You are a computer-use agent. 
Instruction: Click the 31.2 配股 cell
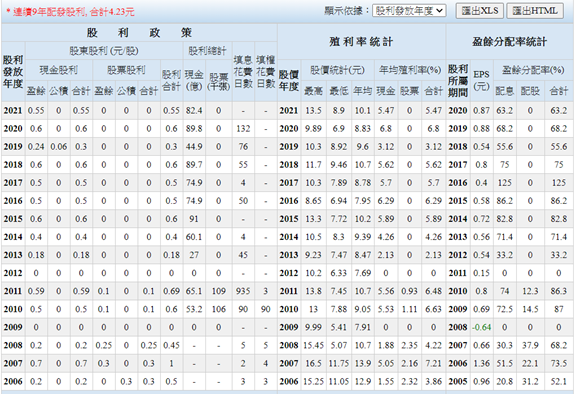click(530, 381)
